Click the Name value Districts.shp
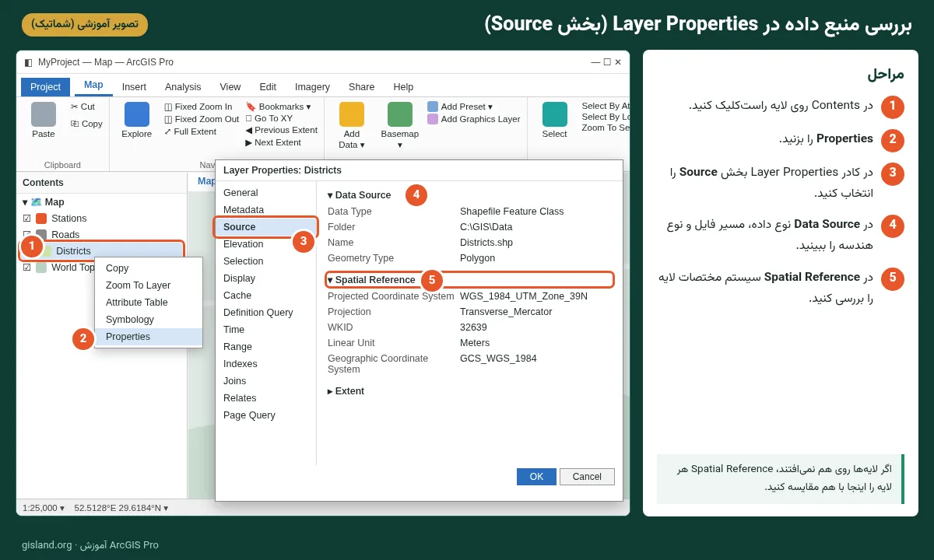Image resolution: width=934 pixels, height=560 pixels. pos(486,243)
